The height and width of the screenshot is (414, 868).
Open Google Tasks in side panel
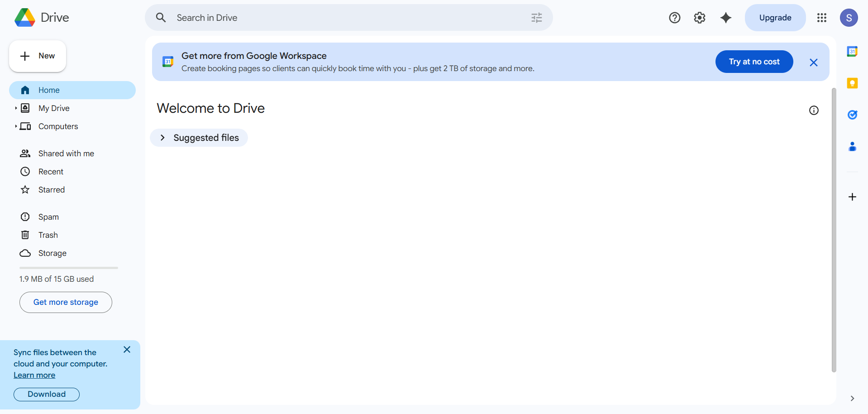pyautogui.click(x=852, y=115)
